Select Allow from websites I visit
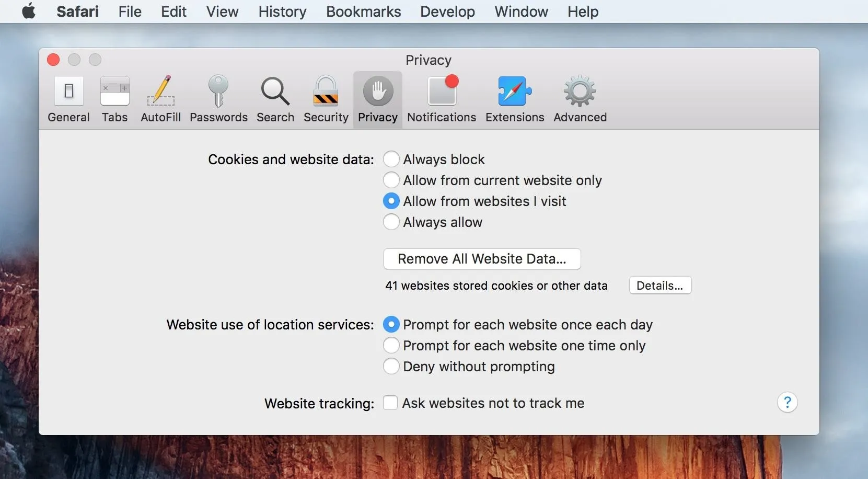Viewport: 868px width, 479px height. (391, 201)
